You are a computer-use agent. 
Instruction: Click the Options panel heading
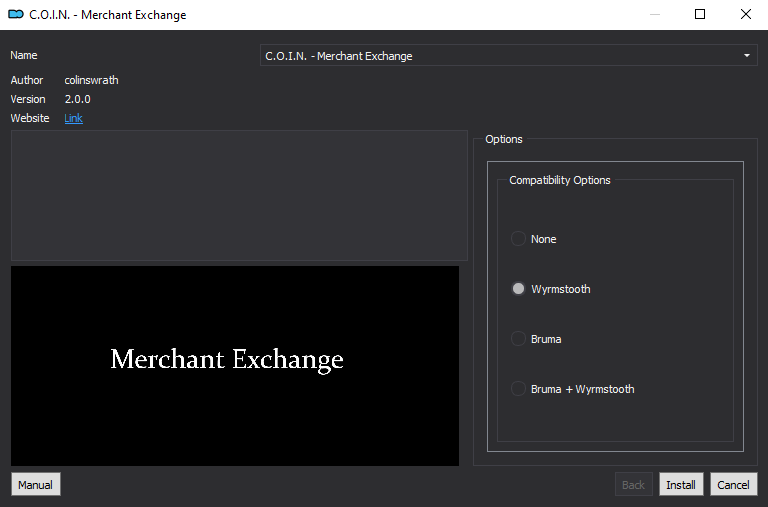[504, 139]
